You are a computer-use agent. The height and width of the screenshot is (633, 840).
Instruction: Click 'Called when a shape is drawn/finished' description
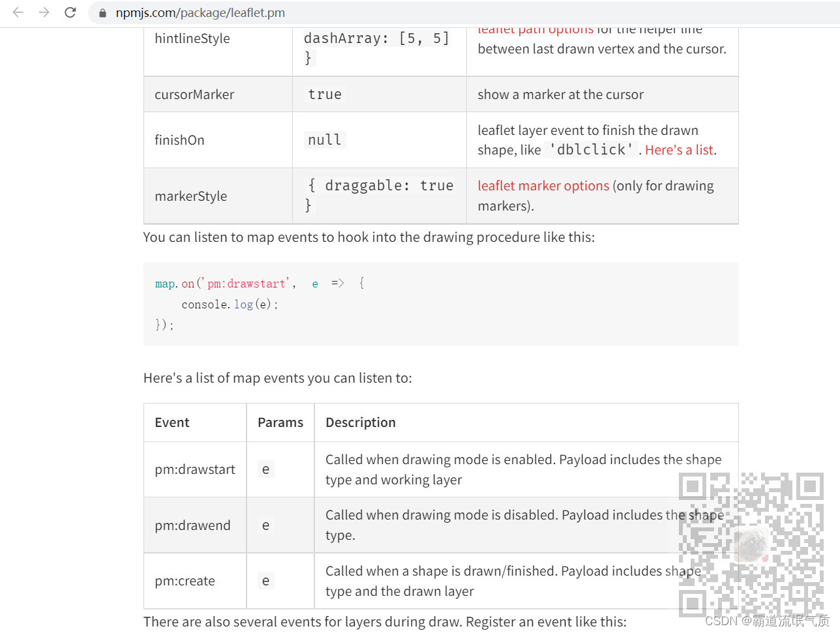tap(513, 581)
